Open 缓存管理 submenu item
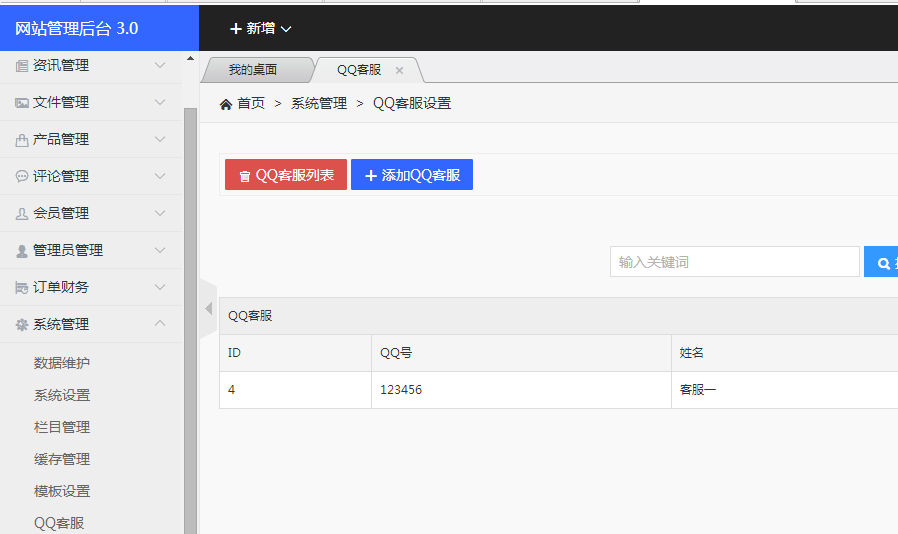 coord(62,460)
